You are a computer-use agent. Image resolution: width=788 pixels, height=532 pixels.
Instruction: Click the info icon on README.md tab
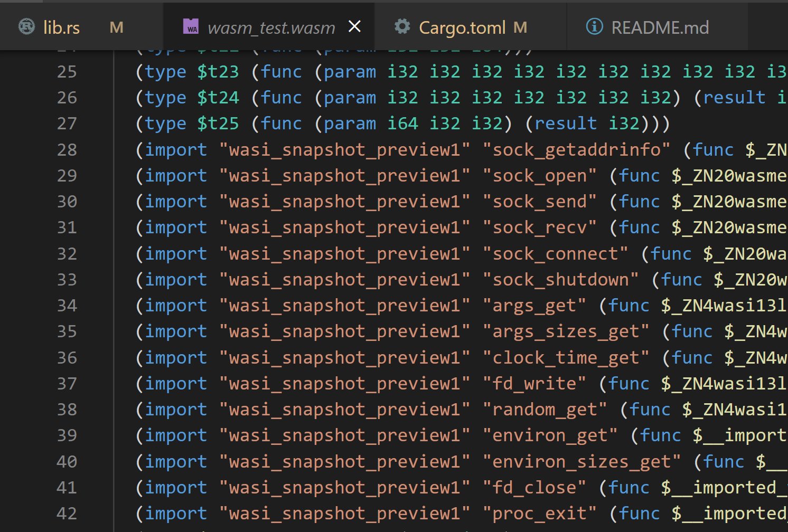point(594,26)
